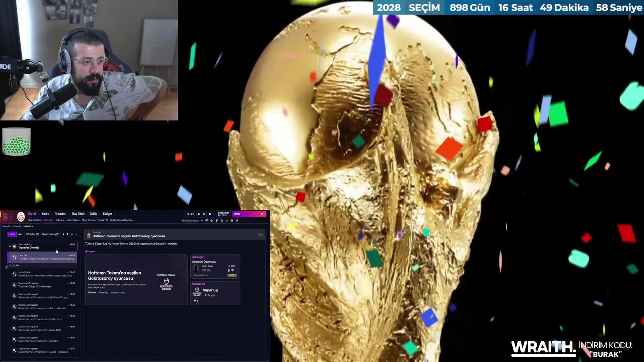Click the 2028 Seçim countdown banner
Viewport: 644px width, 362px height.
click(x=509, y=7)
